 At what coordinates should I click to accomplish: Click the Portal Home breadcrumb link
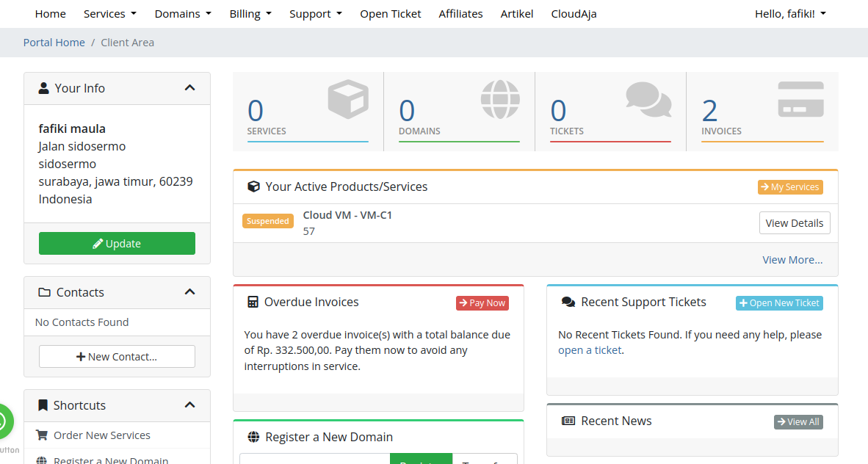click(x=54, y=43)
